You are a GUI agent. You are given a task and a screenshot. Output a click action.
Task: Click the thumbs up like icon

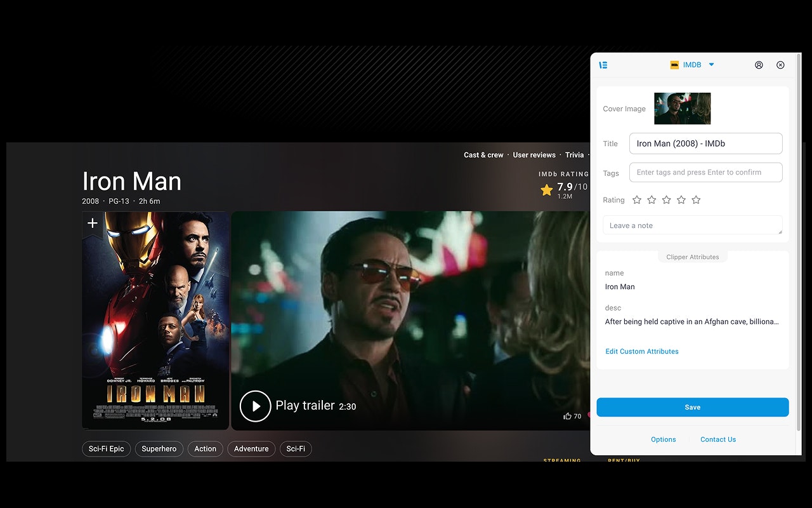567,417
